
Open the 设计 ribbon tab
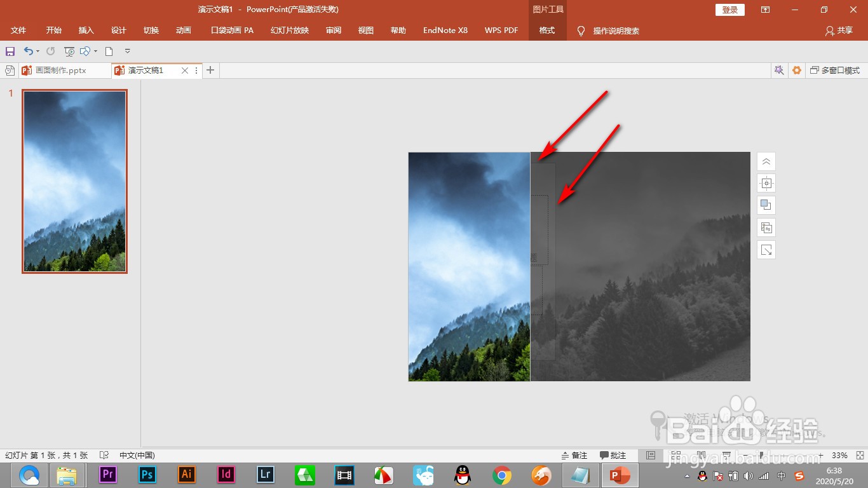119,30
